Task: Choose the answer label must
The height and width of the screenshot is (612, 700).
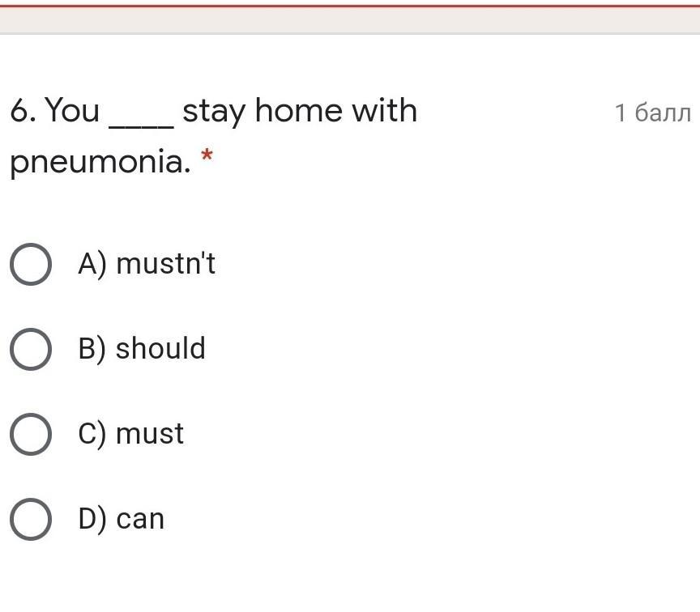Action: click(150, 434)
